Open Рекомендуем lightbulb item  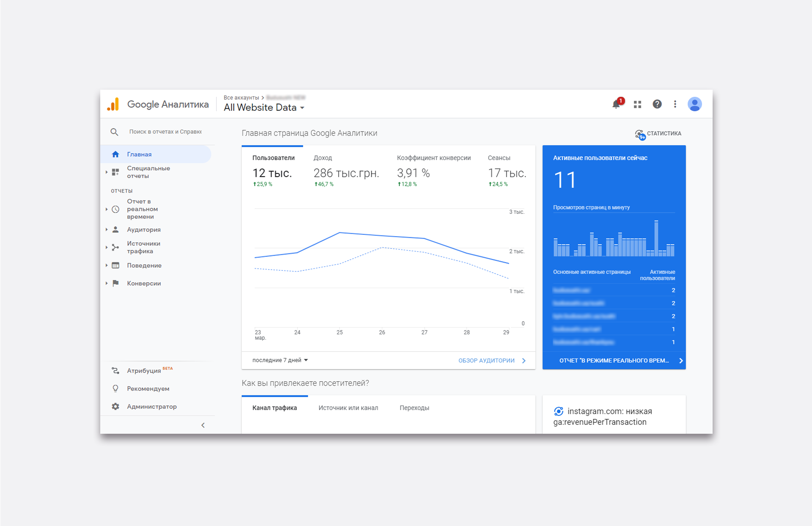148,388
